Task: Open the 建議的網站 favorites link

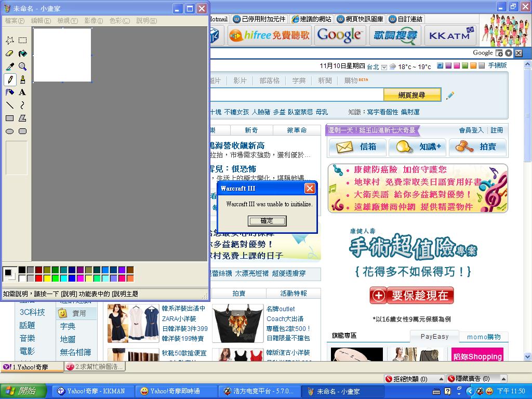Action: click(x=312, y=19)
